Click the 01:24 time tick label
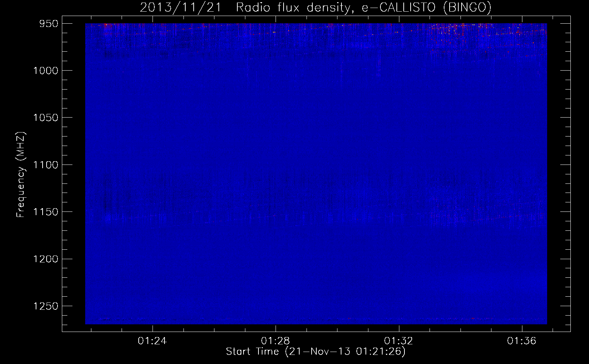 (x=152, y=341)
